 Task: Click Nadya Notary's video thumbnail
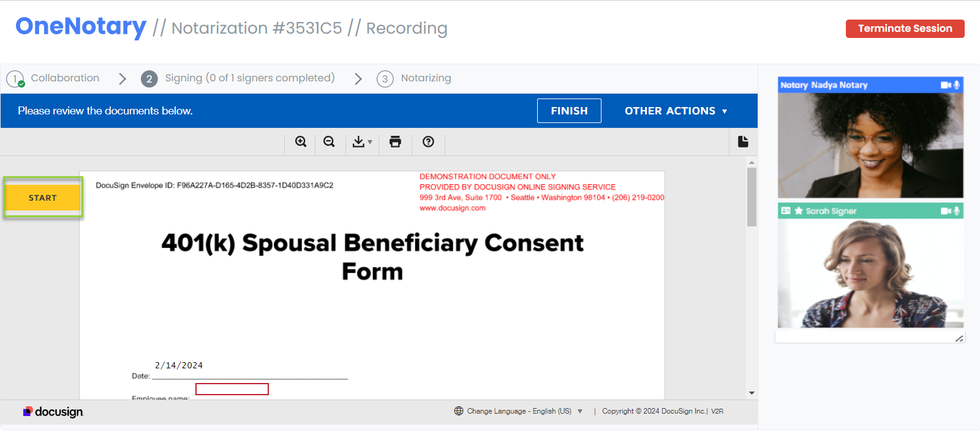[870, 145]
